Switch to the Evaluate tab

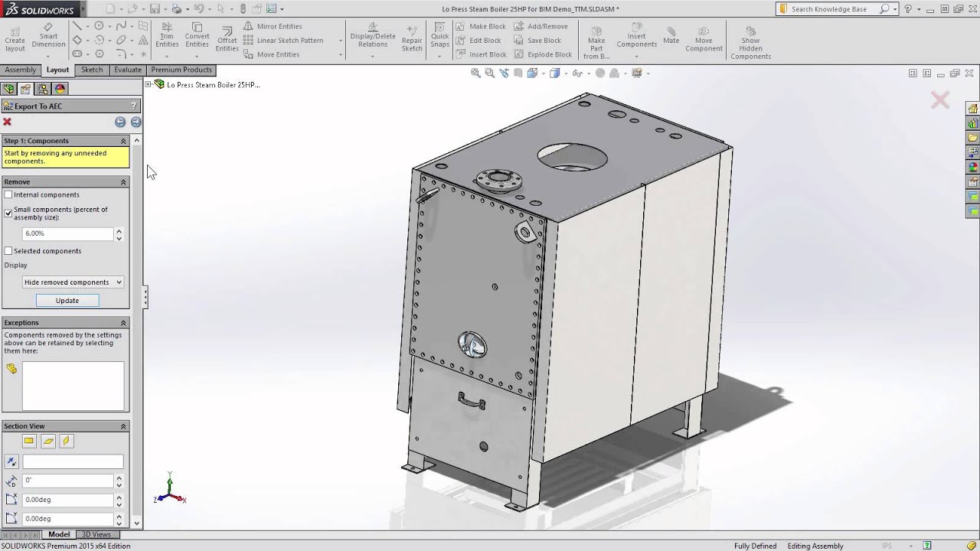pos(128,70)
